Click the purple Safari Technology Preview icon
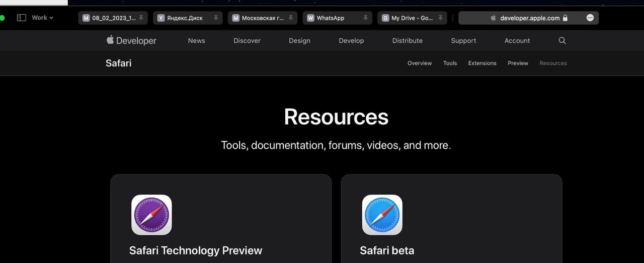 click(151, 215)
